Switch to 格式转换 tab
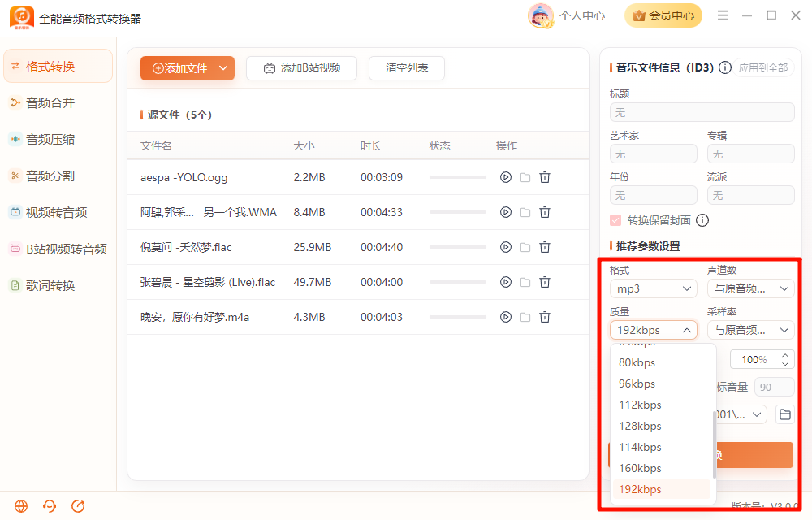 (58, 67)
